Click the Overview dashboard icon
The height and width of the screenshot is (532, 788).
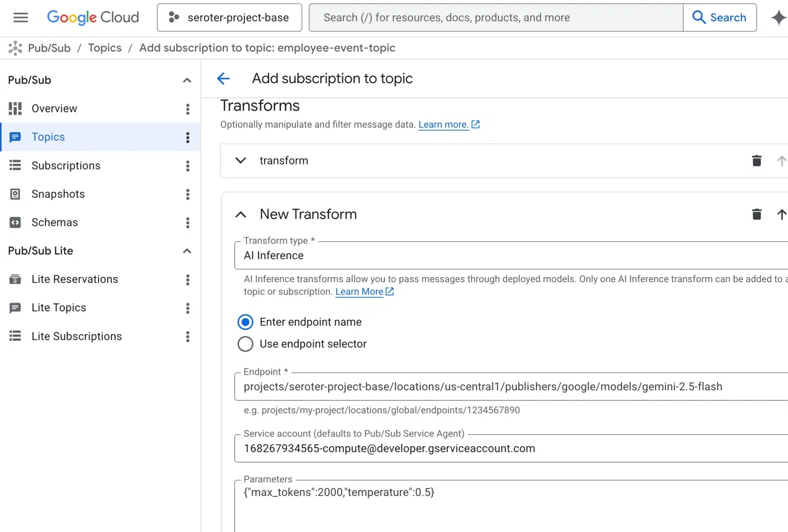point(15,109)
